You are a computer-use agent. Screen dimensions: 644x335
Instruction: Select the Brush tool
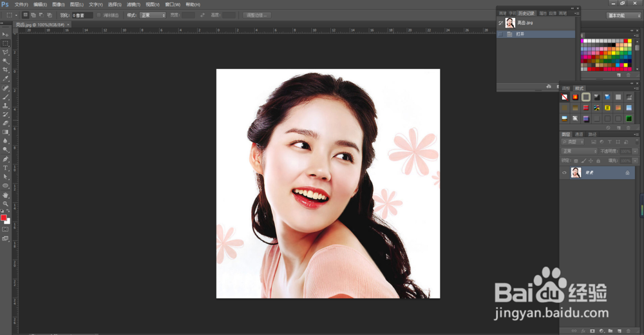(x=5, y=97)
